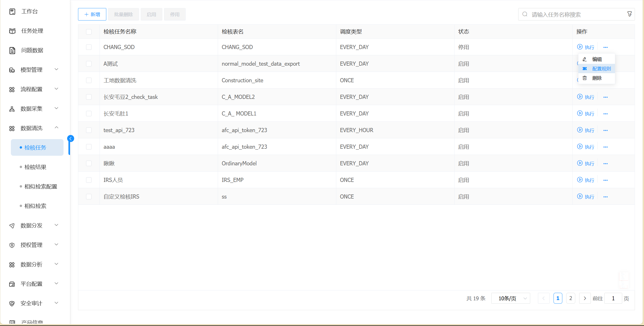The height and width of the screenshot is (326, 644).
Task: Open the 10条/页 page size dropdown
Action: pos(510,298)
